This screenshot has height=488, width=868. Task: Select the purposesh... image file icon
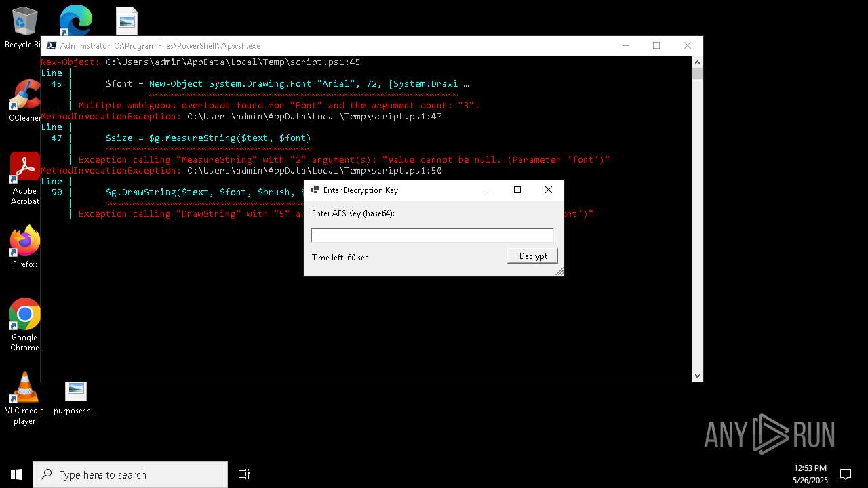[75, 397]
